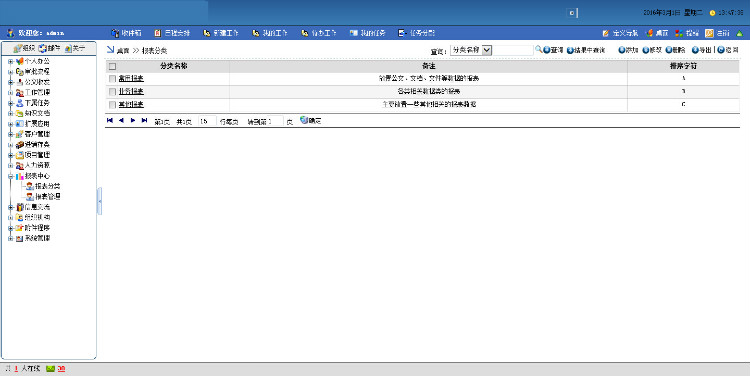Select 项目管理 in the sidebar tree
750x376 pixels.
click(37, 155)
